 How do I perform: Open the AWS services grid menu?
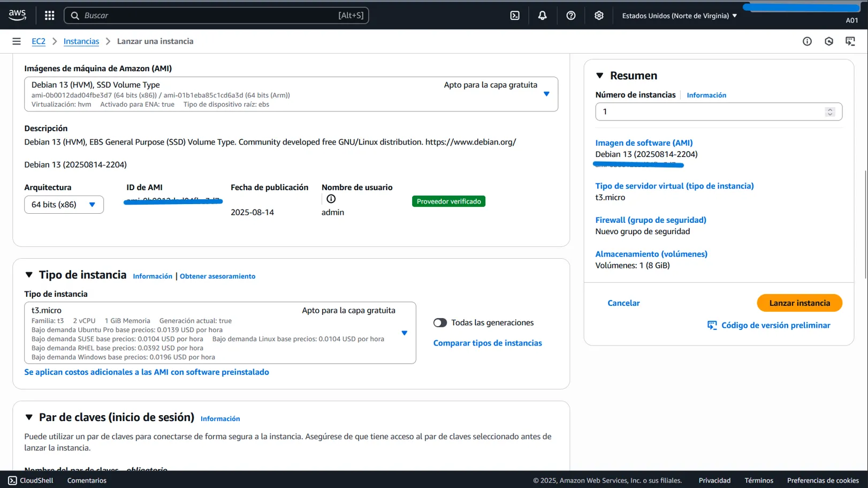[49, 16]
